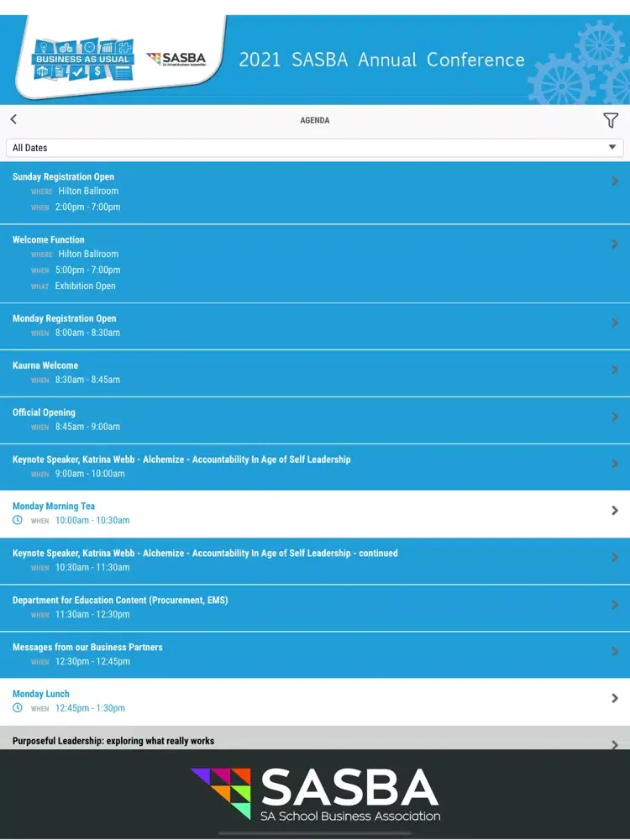Screen dimensions: 630x840
Task: Expand Department for Education Content chevron
Action: point(615,604)
